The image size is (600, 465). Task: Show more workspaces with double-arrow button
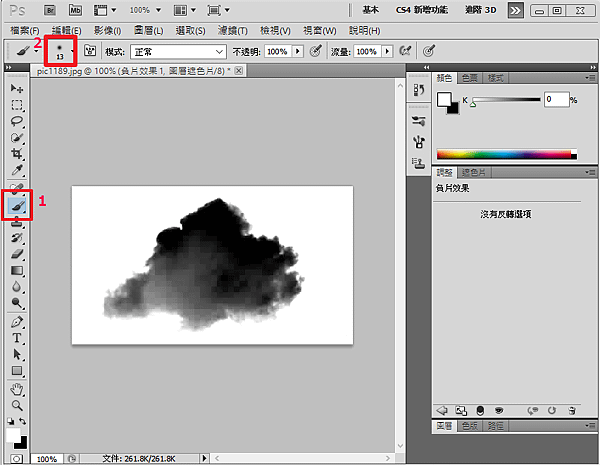coord(515,11)
